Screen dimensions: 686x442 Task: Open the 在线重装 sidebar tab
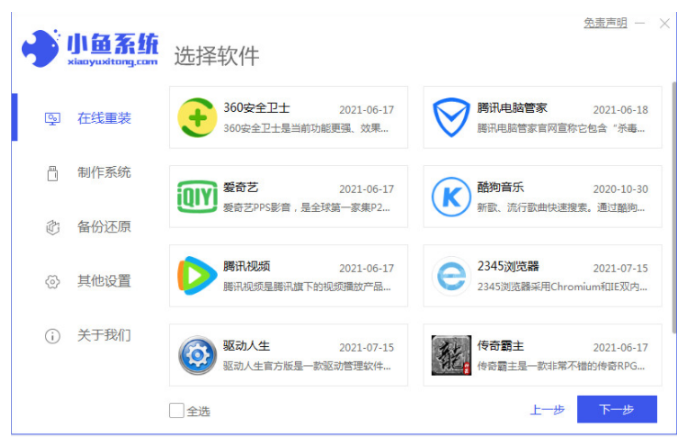tap(104, 118)
